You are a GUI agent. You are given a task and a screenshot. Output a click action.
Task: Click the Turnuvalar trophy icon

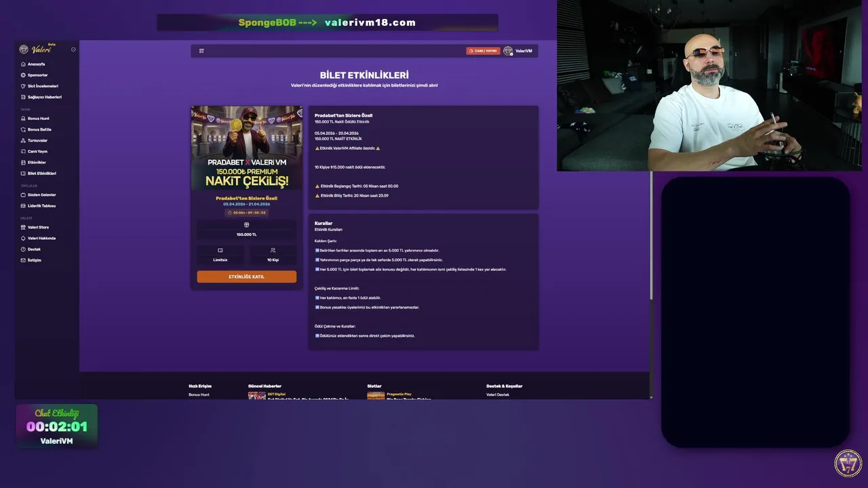point(23,140)
